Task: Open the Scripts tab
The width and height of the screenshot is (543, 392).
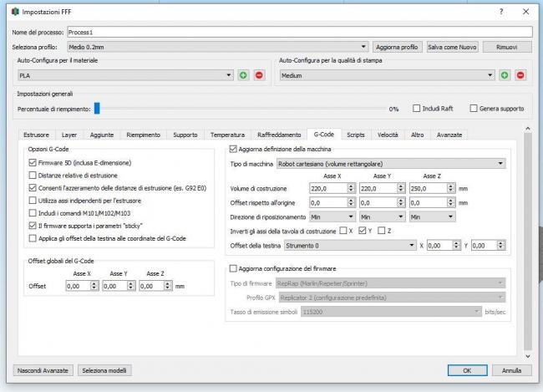Action: [356, 135]
